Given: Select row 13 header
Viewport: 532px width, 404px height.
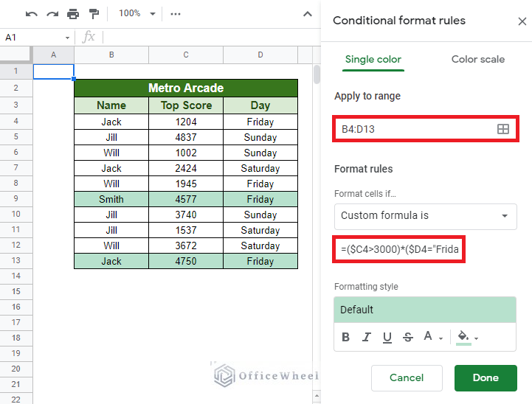Looking at the screenshot, I should [16, 261].
